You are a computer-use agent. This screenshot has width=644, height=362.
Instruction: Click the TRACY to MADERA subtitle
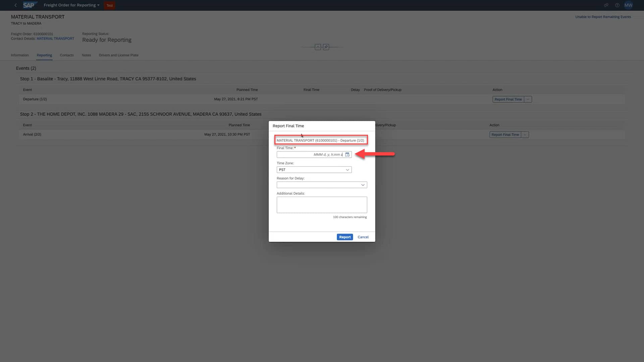coord(26,23)
